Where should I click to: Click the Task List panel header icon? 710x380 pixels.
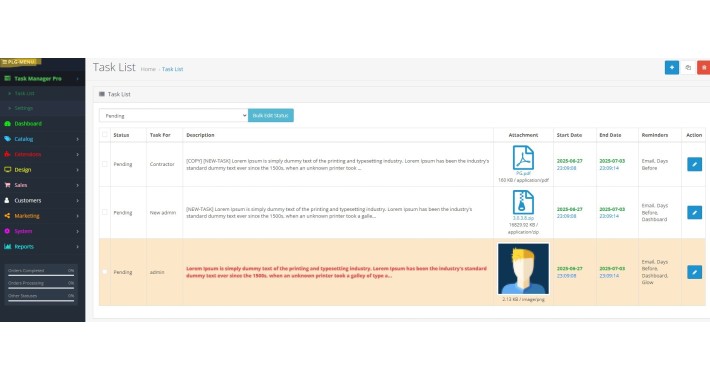101,94
